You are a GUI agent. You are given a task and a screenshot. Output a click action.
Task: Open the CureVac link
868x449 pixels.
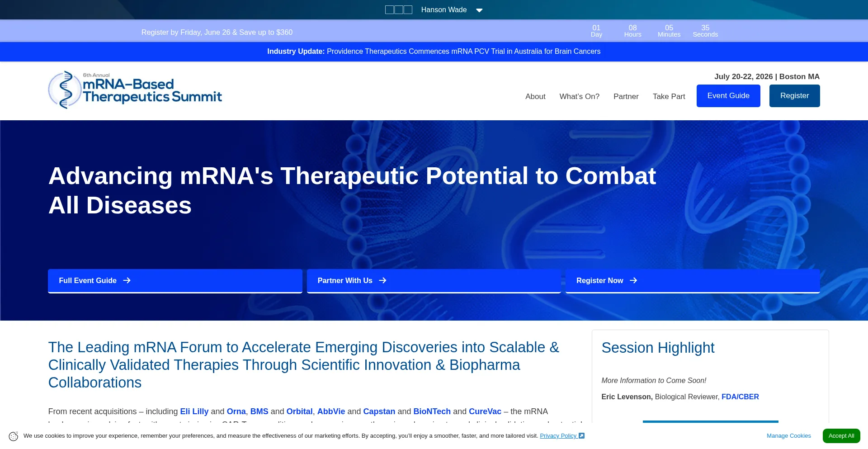[485, 411]
